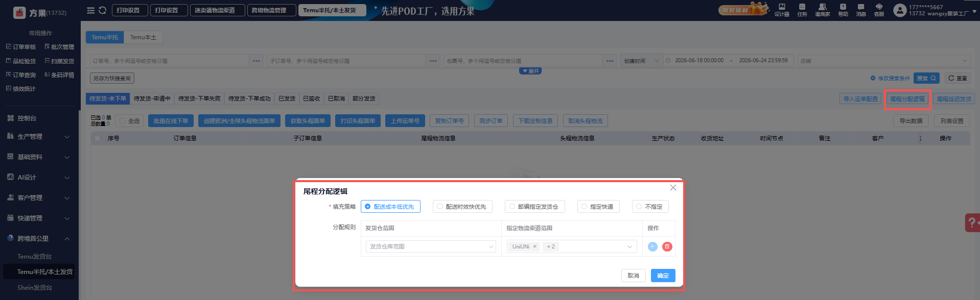Select 待发货-下单失败 status tab

point(199,98)
